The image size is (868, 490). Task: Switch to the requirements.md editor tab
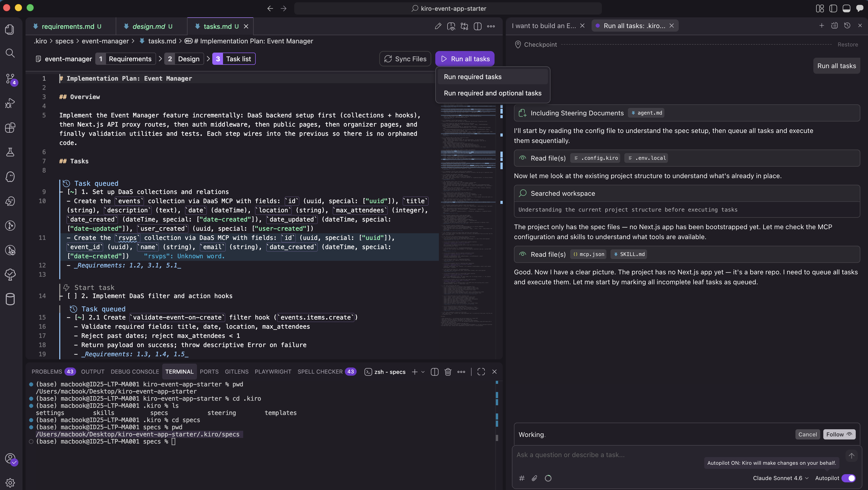point(71,26)
